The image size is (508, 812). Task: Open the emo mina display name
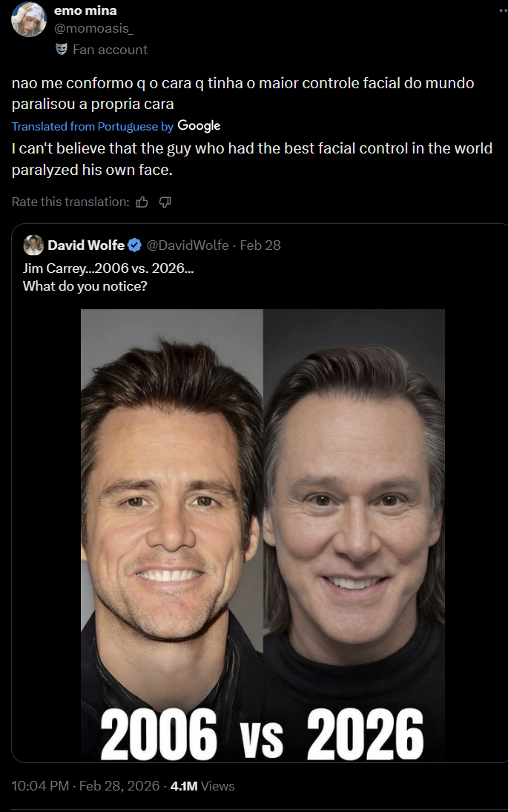click(x=85, y=10)
